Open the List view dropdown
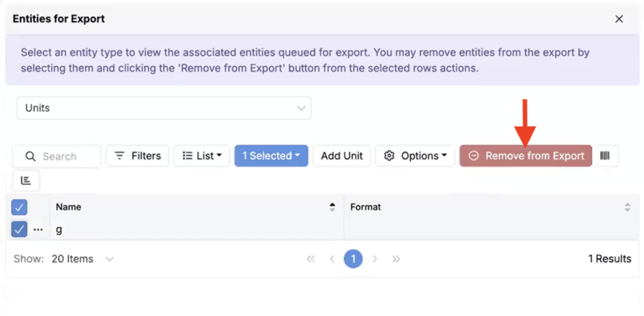The image size is (644, 316). coord(201,156)
